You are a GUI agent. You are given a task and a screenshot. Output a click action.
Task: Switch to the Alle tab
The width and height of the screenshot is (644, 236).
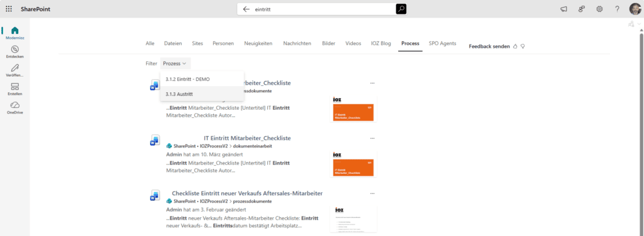(150, 43)
